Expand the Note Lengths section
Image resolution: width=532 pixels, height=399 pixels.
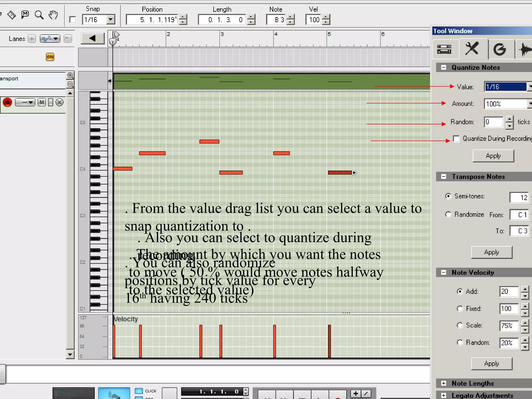(444, 383)
